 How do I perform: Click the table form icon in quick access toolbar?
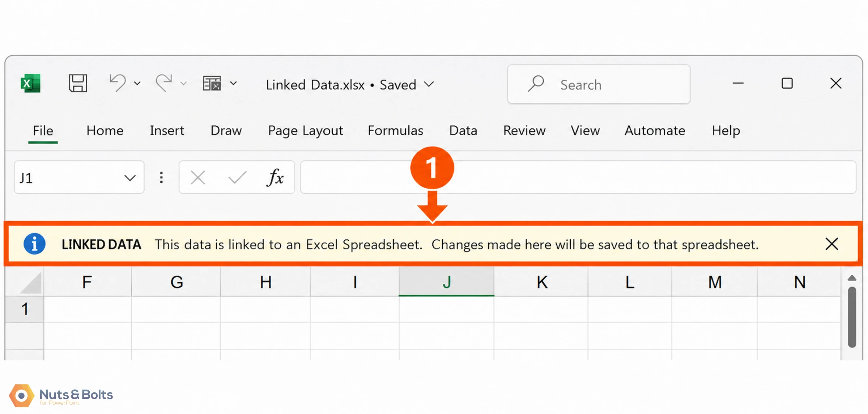click(212, 83)
